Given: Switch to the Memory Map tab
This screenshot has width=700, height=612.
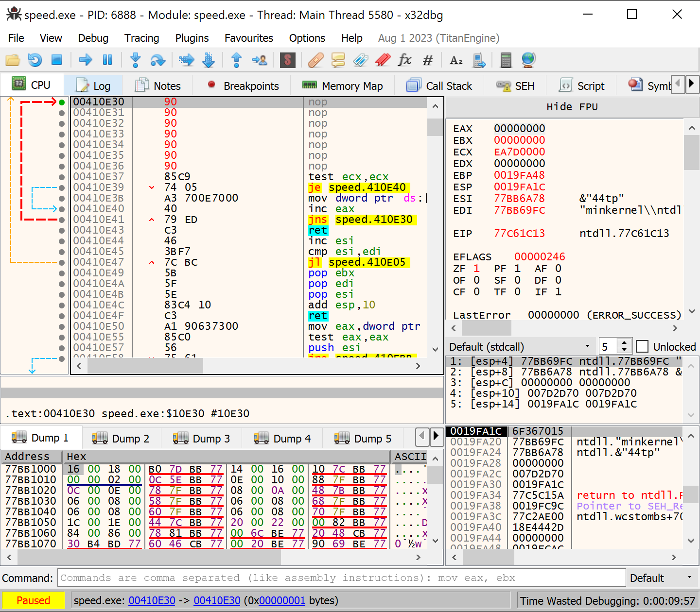Looking at the screenshot, I should pos(343,86).
